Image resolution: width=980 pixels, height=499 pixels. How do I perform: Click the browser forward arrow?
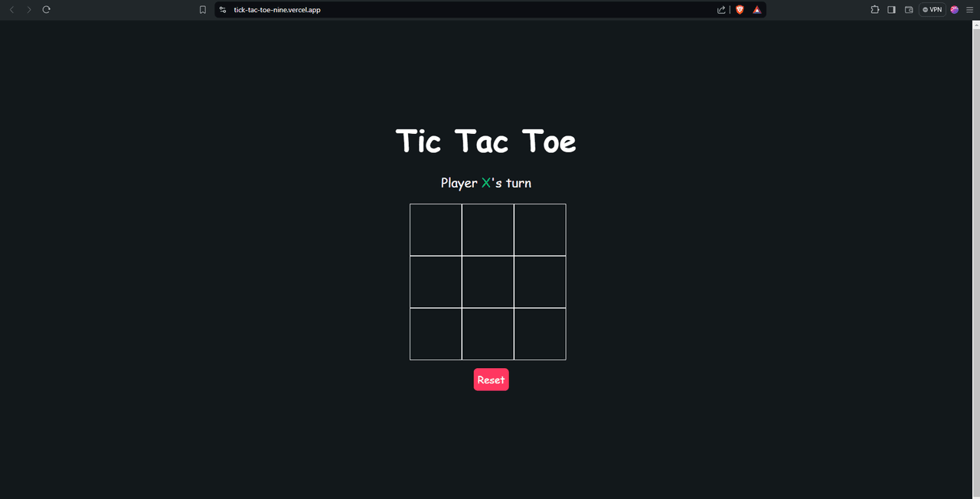point(29,9)
